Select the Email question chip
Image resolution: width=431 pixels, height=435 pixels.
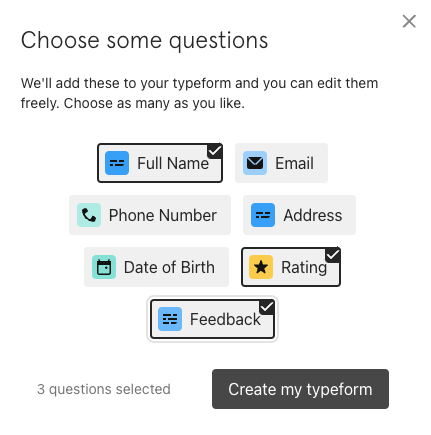281,163
